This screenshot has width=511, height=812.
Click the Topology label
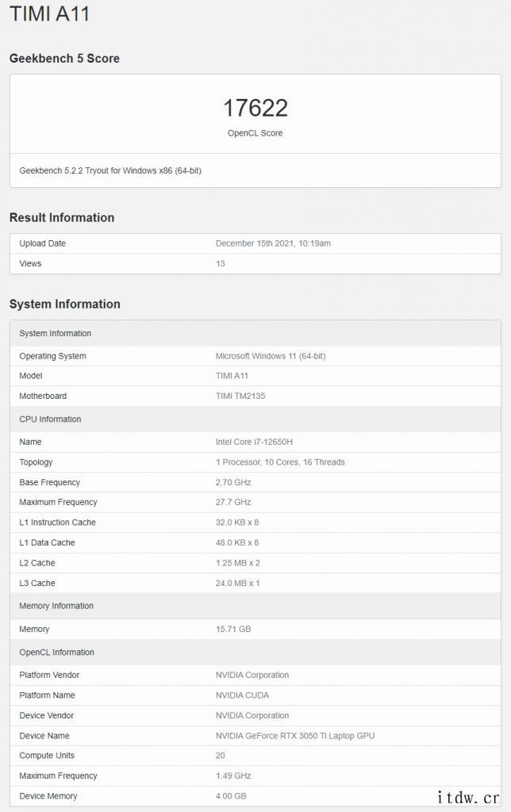click(36, 462)
